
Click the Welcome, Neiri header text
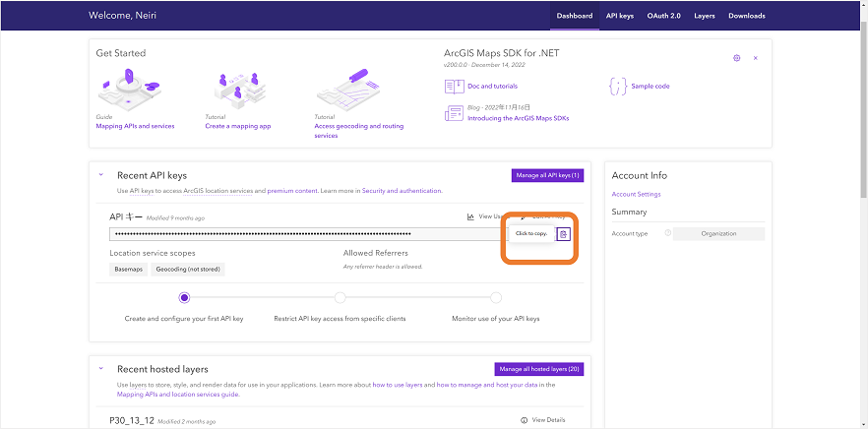click(122, 16)
